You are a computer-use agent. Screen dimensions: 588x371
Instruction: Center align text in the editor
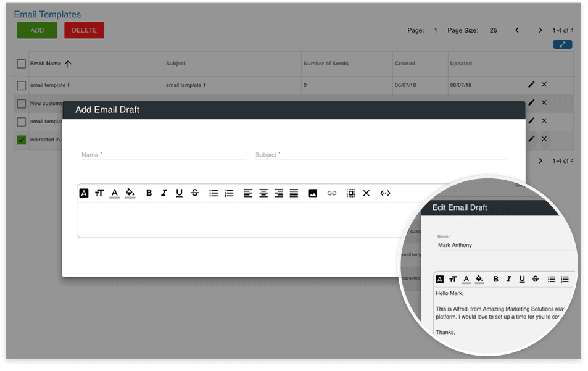point(263,193)
